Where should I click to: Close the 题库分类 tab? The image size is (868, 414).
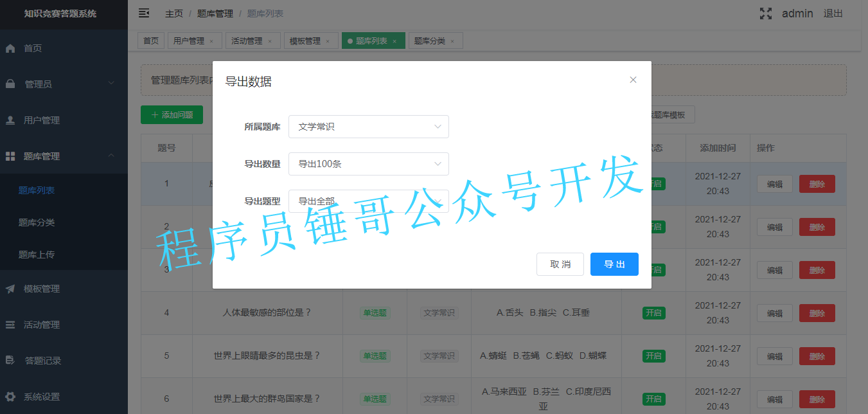coord(452,41)
